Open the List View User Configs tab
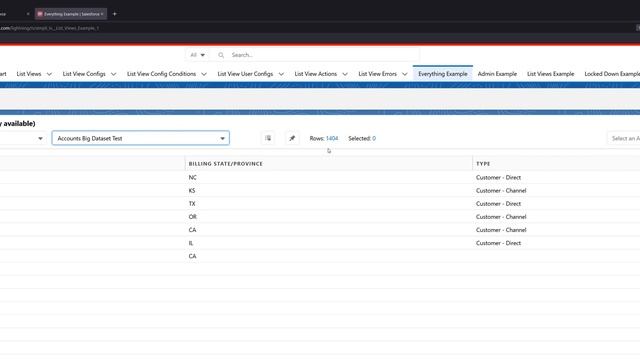Viewport: 640px width, 360px height. pyautogui.click(x=245, y=74)
